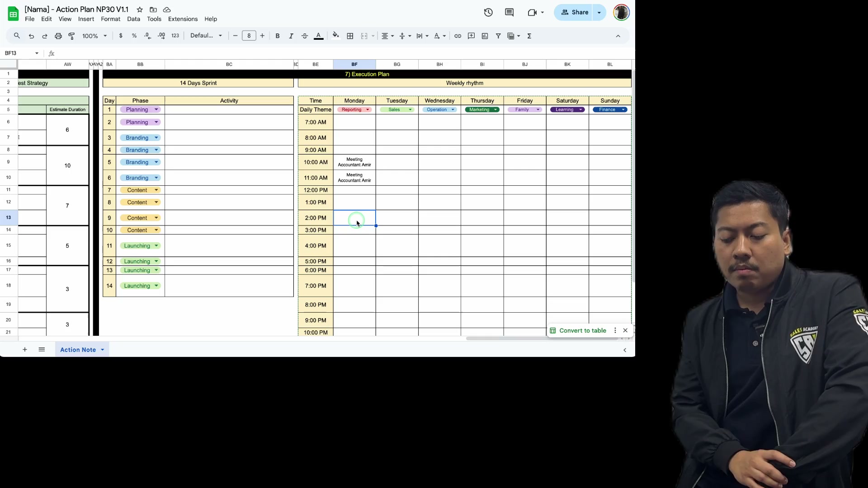The width and height of the screenshot is (868, 488).
Task: Click Convert to table button
Action: [x=578, y=331]
